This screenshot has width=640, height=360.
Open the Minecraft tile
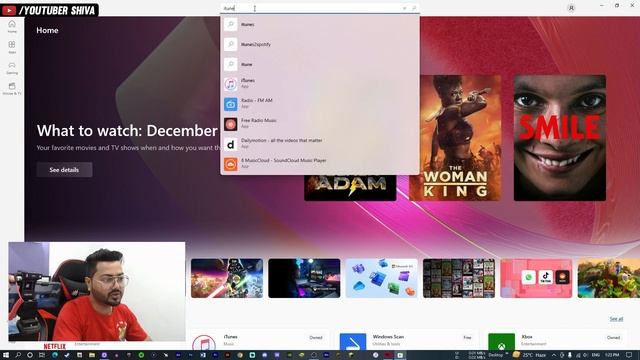coord(609,278)
